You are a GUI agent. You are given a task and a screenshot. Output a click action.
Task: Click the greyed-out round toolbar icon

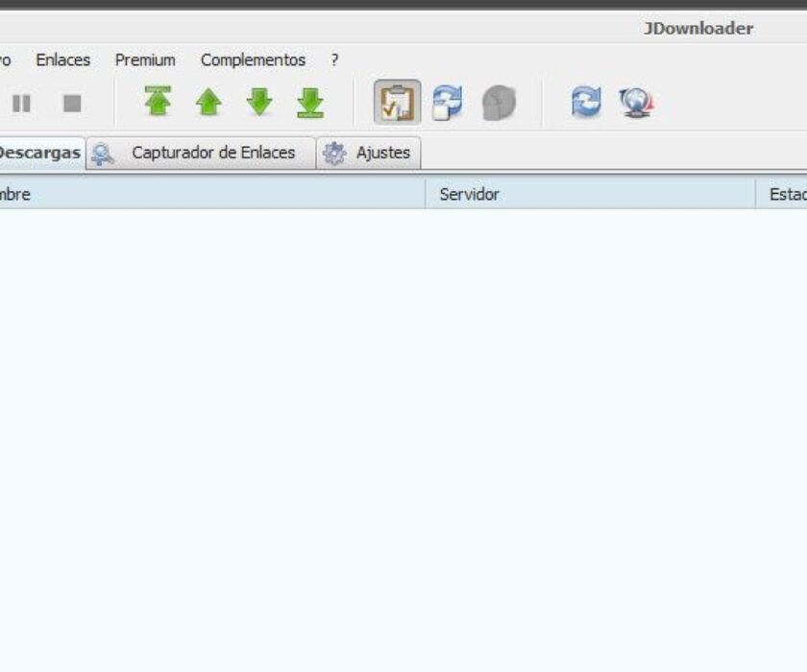(x=499, y=103)
